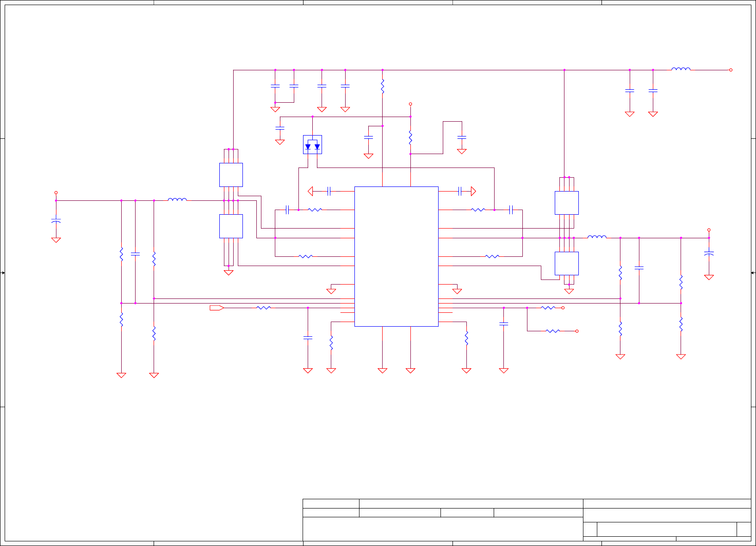This screenshot has height=546, width=756.
Task: Select the inductor on the top supply rail
Action: pyautogui.click(x=681, y=69)
